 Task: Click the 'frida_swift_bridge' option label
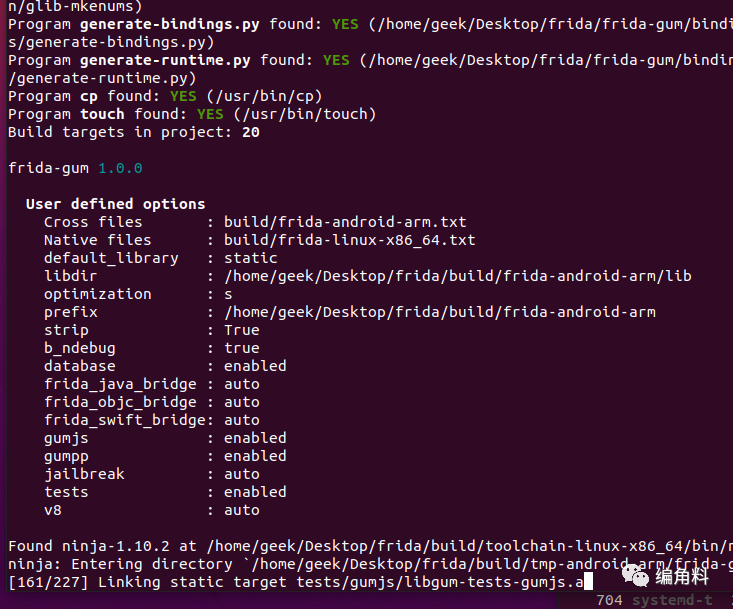coord(125,420)
